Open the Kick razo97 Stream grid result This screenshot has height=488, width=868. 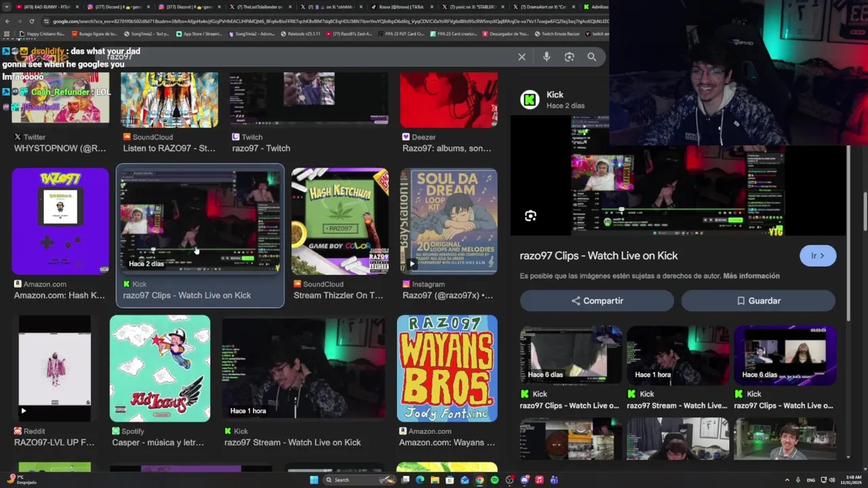click(304, 382)
